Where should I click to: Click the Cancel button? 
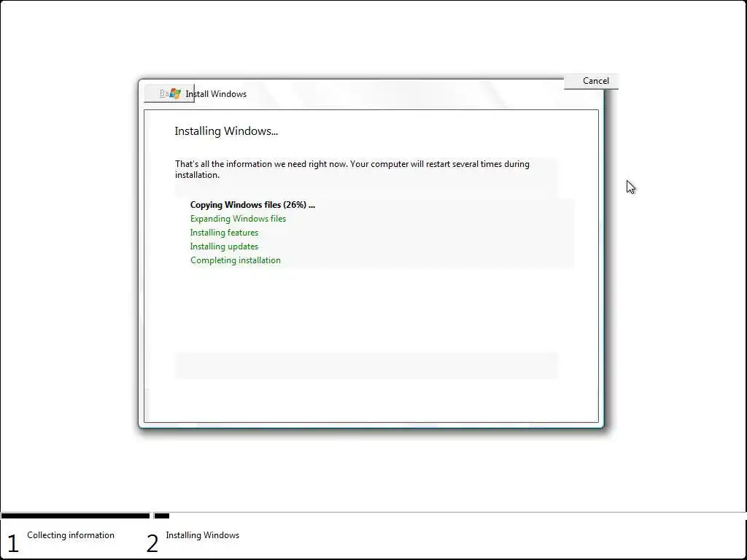point(591,81)
